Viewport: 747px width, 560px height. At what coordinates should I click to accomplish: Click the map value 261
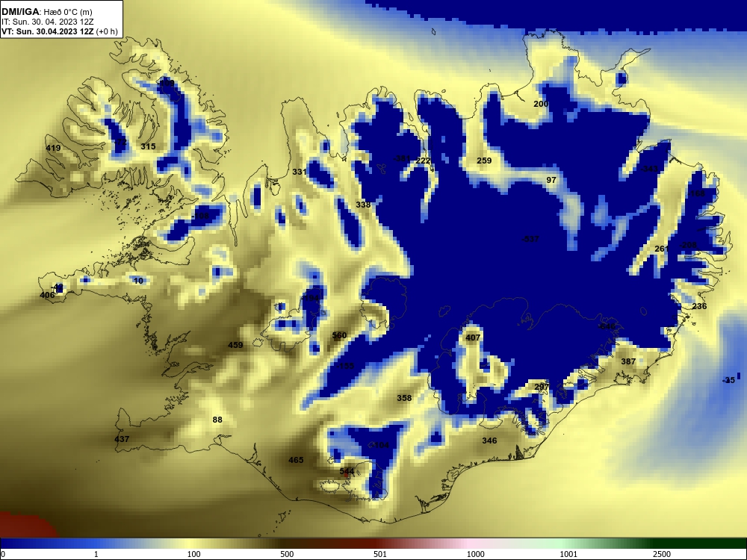pos(662,249)
